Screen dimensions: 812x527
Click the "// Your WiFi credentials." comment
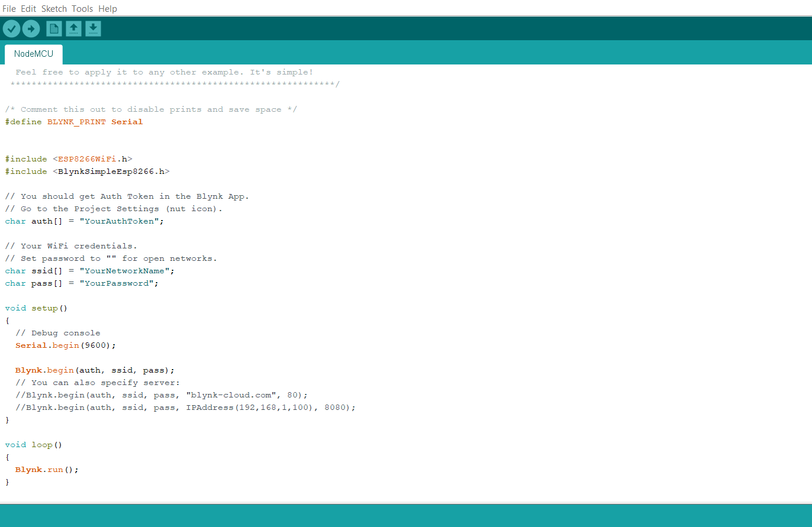pos(72,246)
